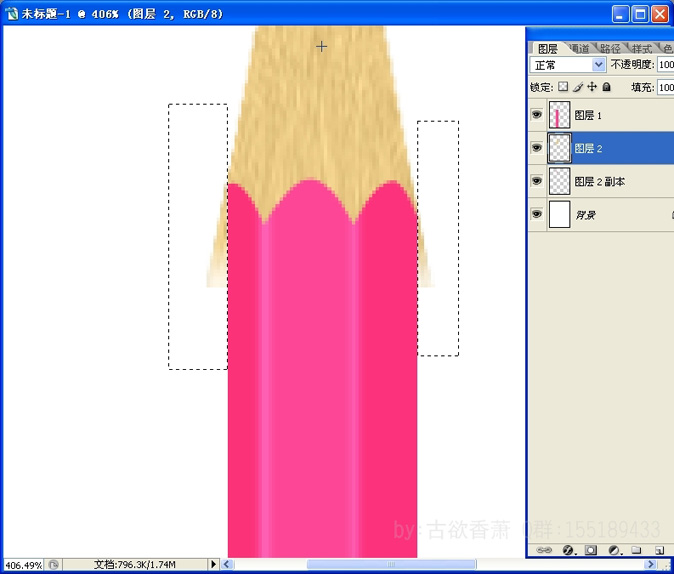The width and height of the screenshot is (674, 574).
Task: Select the 图层 1 layer thumbnail
Action: (560, 115)
